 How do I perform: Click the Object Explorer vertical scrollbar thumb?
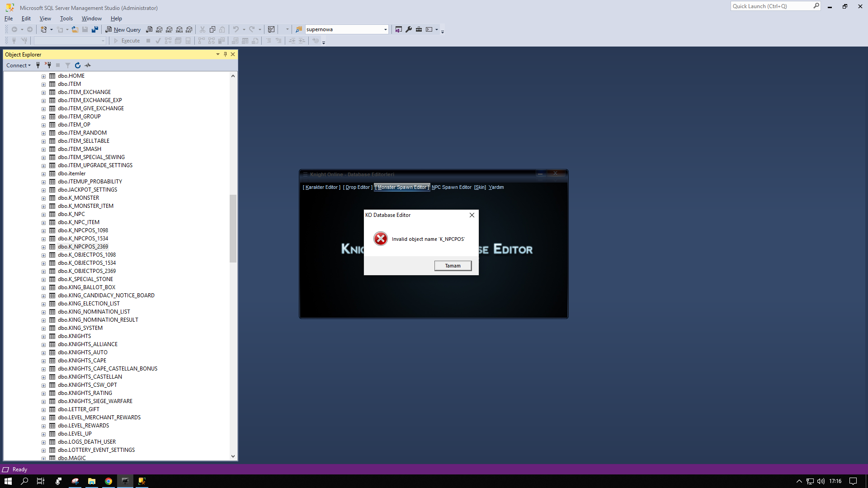[x=233, y=229]
